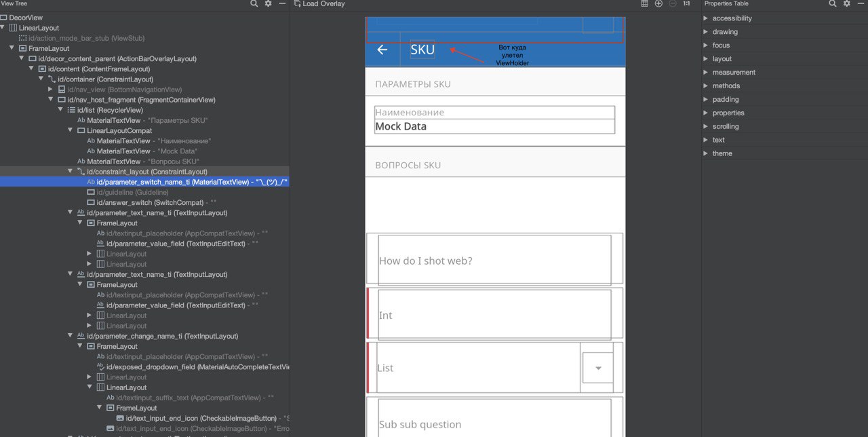Click "How do I shot web?" field
Screen dimensions: 868x437
click(494, 259)
